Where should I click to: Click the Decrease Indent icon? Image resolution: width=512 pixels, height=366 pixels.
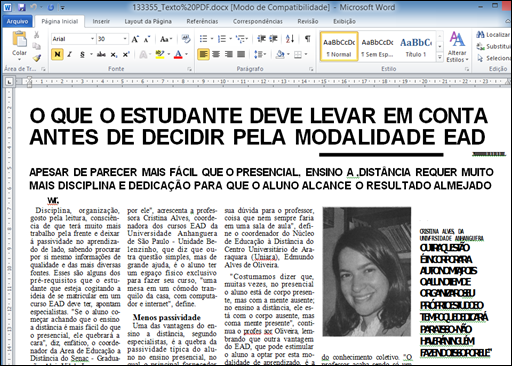click(261, 39)
